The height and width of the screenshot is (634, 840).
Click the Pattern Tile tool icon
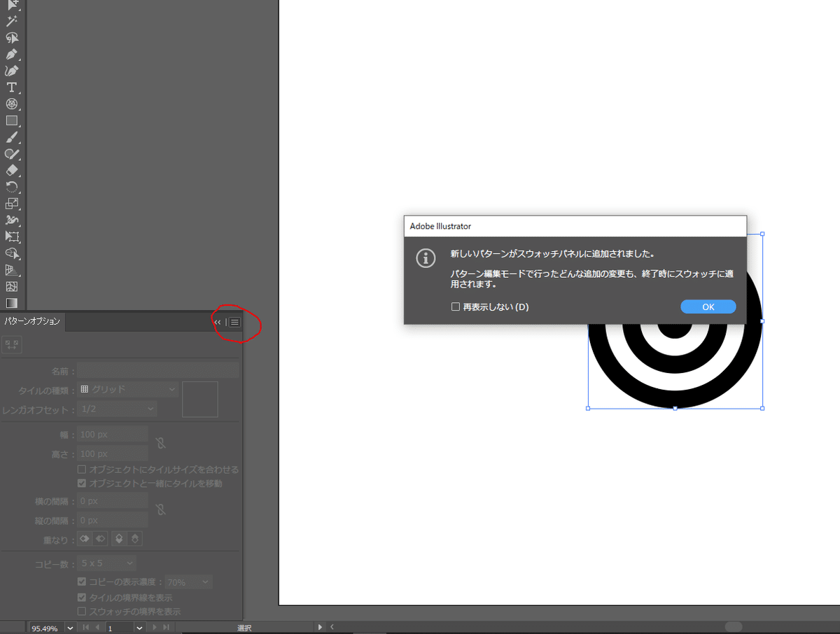tap(12, 344)
